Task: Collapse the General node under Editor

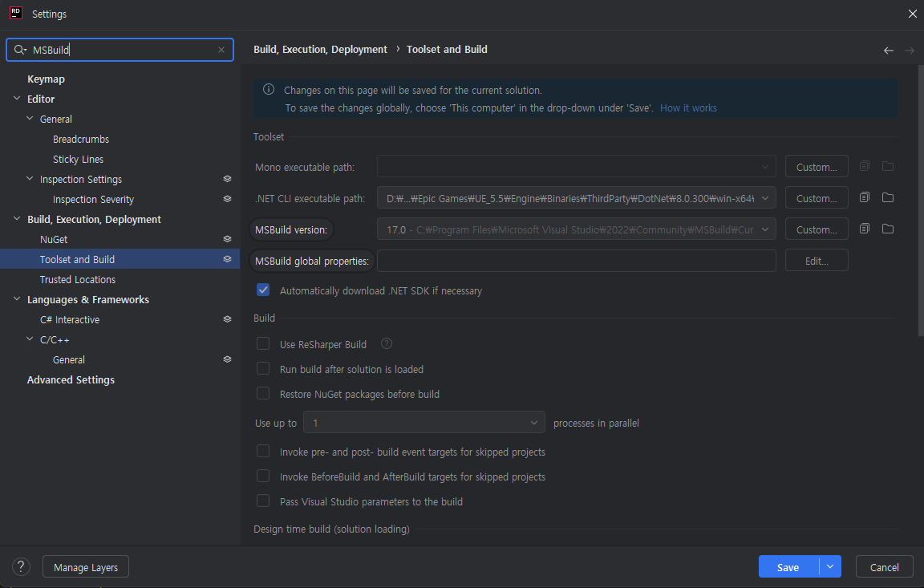Action: point(30,119)
